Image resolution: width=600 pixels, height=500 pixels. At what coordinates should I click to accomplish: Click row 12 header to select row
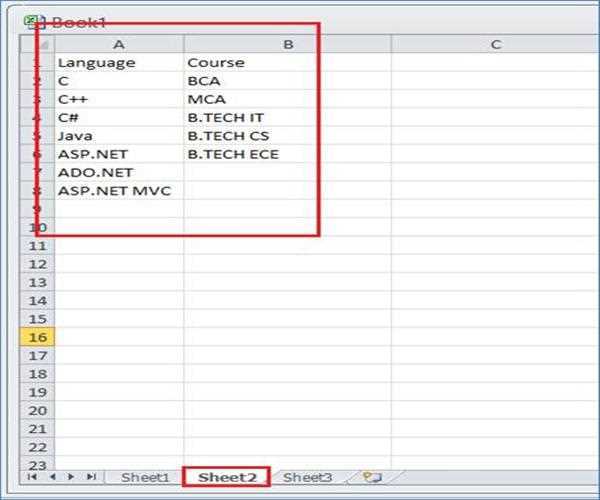(x=38, y=264)
